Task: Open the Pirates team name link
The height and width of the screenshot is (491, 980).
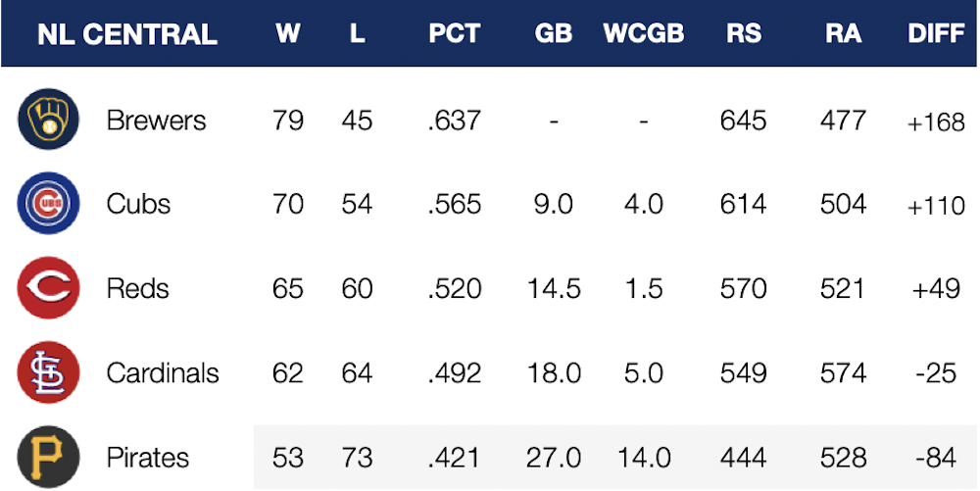Action: click(148, 458)
